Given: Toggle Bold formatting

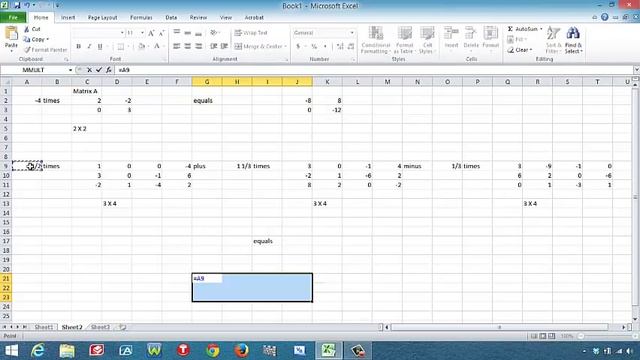Looking at the screenshot, I should [78, 47].
